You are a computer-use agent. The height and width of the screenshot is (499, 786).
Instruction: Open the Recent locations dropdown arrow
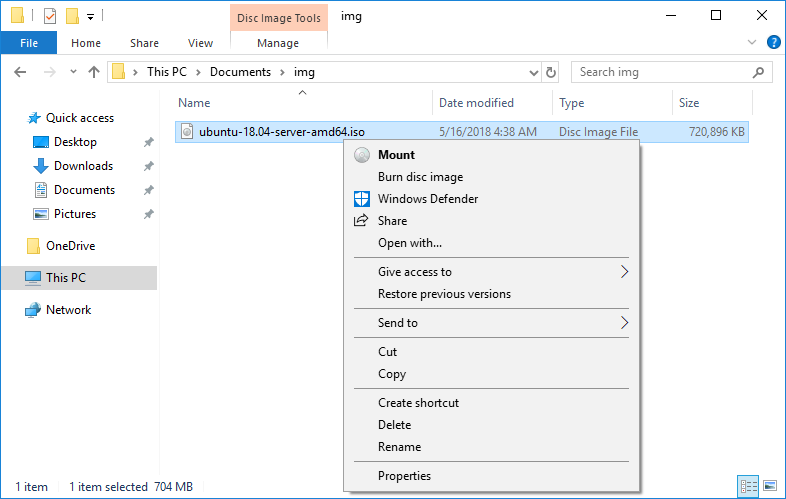[73, 72]
